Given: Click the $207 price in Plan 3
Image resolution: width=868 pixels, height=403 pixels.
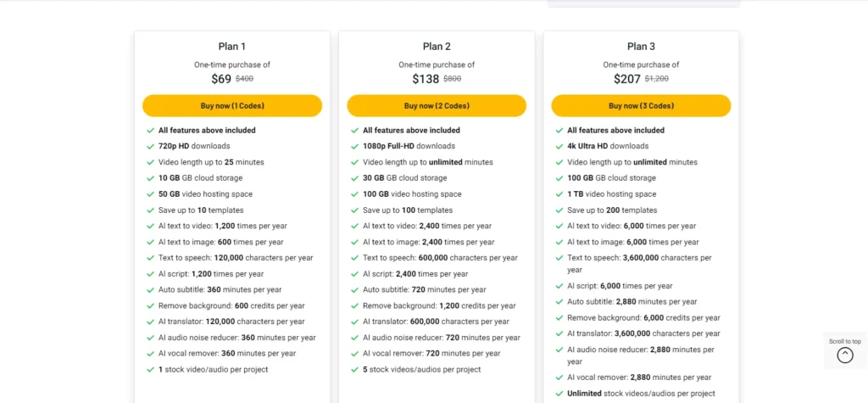Looking at the screenshot, I should pyautogui.click(x=627, y=79).
